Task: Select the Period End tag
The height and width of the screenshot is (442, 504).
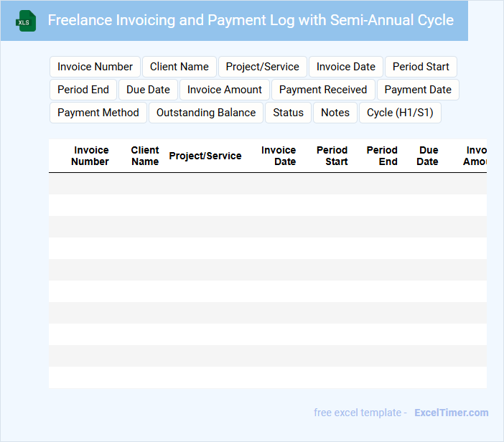Action: (83, 90)
